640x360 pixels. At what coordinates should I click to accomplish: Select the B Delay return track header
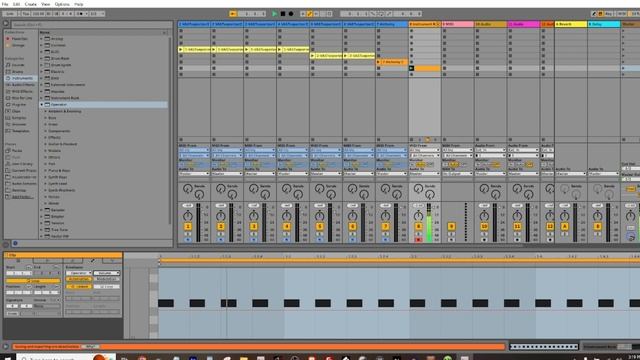604,24
